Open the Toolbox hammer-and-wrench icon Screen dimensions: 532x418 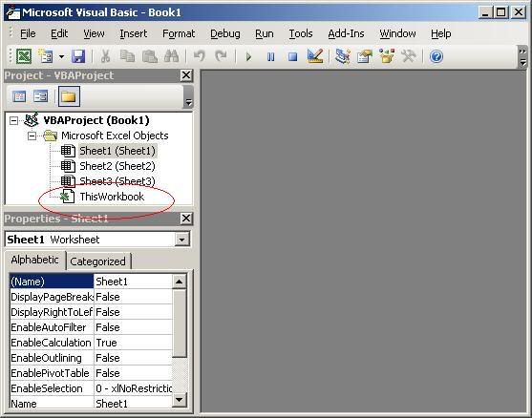pos(409,56)
